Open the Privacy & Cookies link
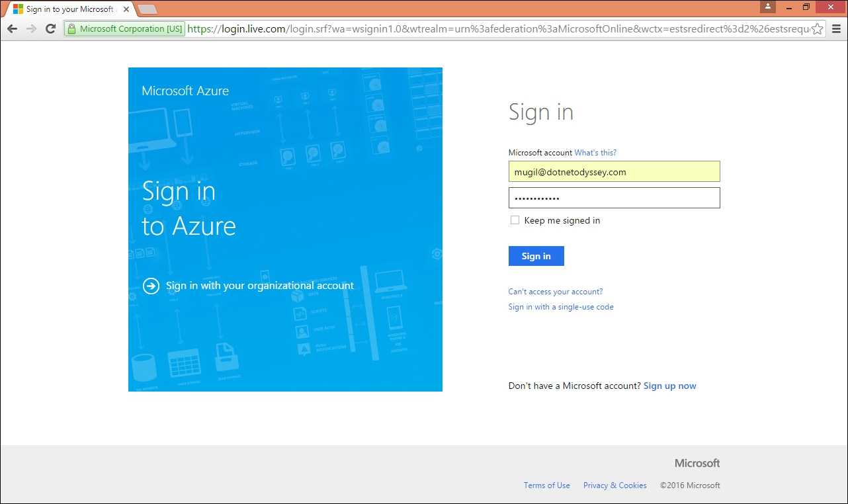The width and height of the screenshot is (848, 504). (x=615, y=485)
